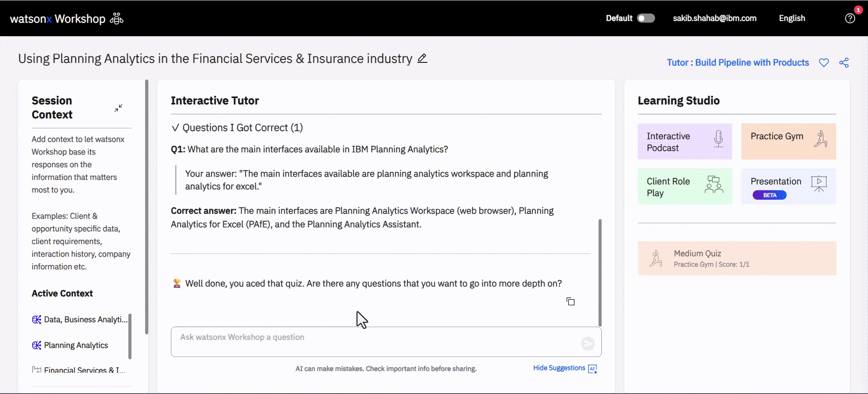Favorite this session with the heart icon

tap(824, 63)
